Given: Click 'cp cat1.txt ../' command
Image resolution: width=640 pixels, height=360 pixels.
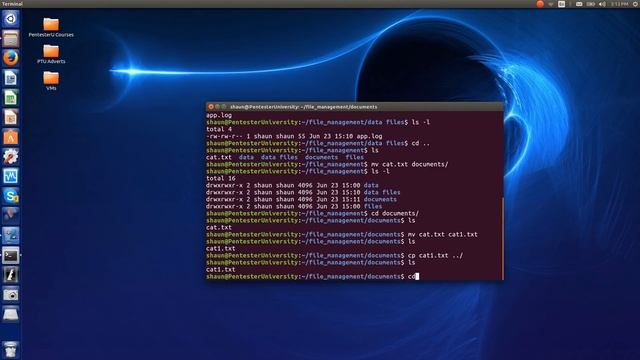Looking at the screenshot, I should coord(435,256).
